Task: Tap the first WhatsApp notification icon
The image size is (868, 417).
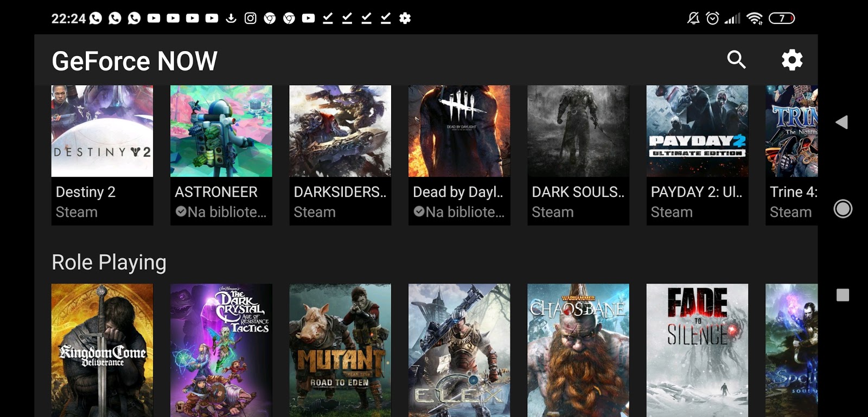Action: 95,18
